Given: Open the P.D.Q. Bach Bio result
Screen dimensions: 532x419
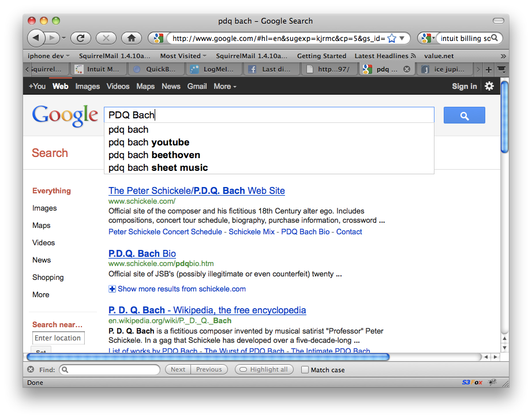Looking at the screenshot, I should pyautogui.click(x=142, y=253).
